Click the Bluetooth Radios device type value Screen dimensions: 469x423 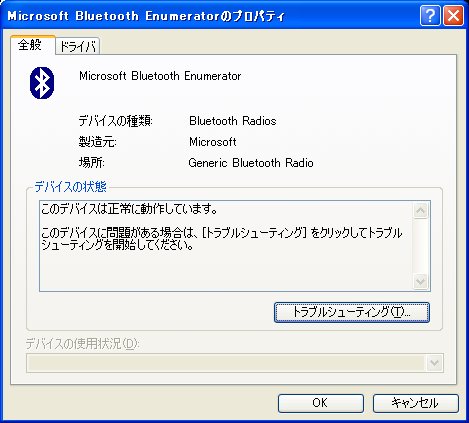click(x=233, y=121)
